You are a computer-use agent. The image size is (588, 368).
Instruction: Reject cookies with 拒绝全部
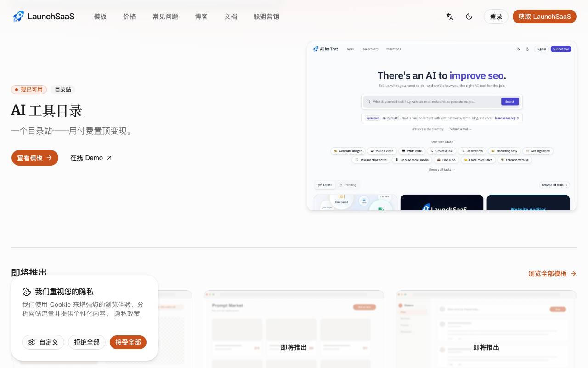[x=87, y=342]
